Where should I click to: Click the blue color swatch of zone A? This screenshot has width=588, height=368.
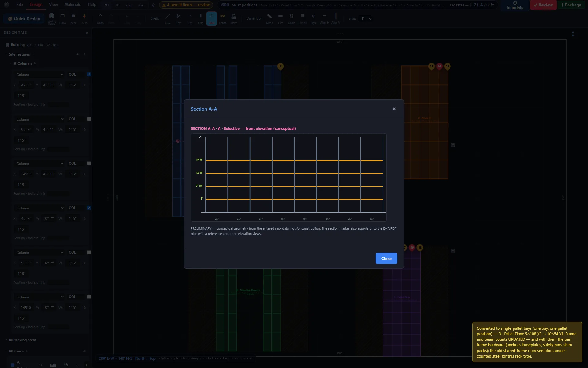(13, 365)
